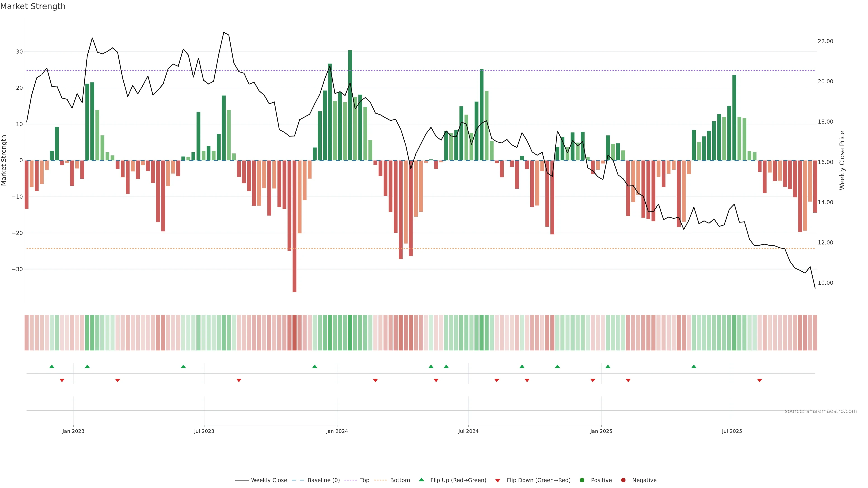
Task: Click the Jan 2024 x-axis label
Action: pos(337,431)
